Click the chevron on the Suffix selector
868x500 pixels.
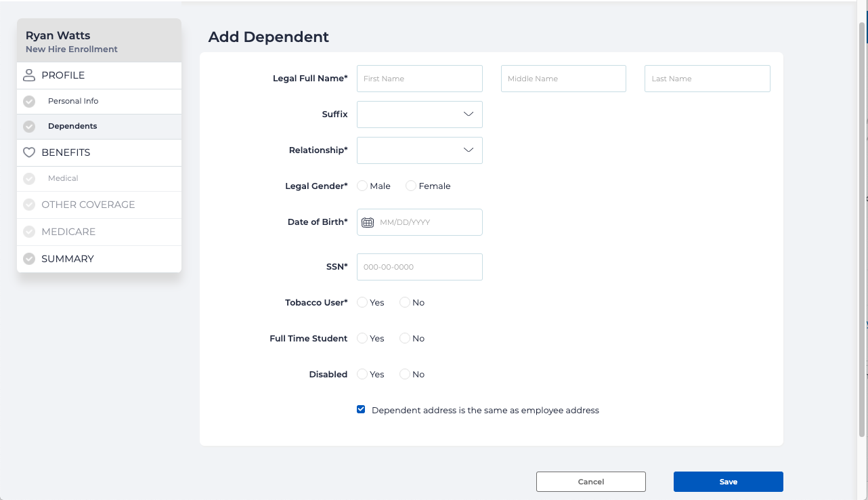468,114
